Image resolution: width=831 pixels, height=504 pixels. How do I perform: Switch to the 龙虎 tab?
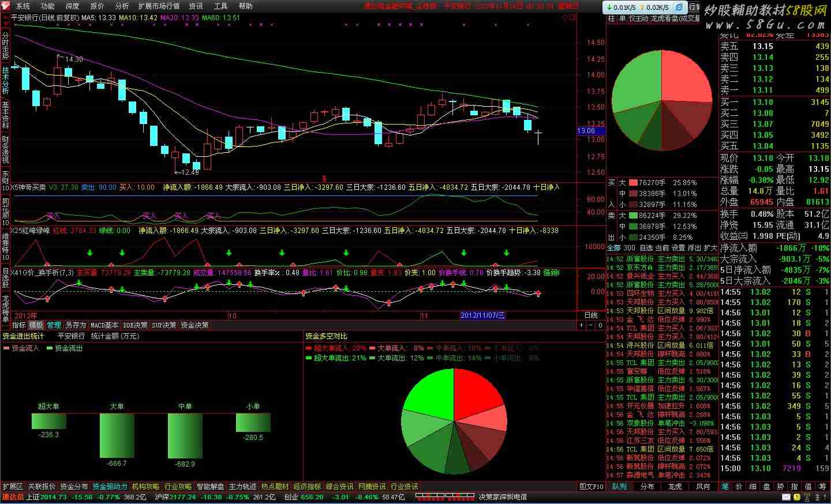point(675,487)
